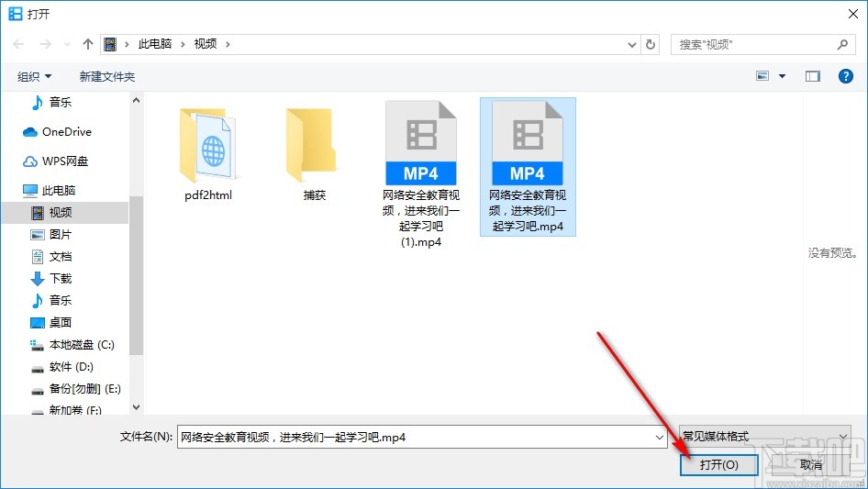
Task: Open the view options dropdown arrow
Action: (782, 76)
